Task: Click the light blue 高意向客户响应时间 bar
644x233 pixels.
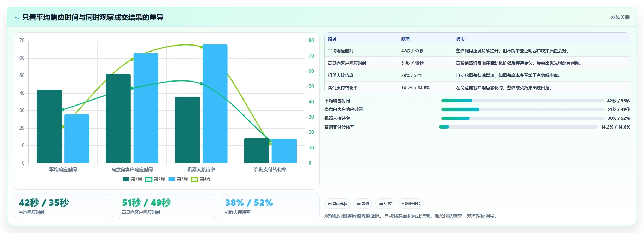Action: (146, 108)
